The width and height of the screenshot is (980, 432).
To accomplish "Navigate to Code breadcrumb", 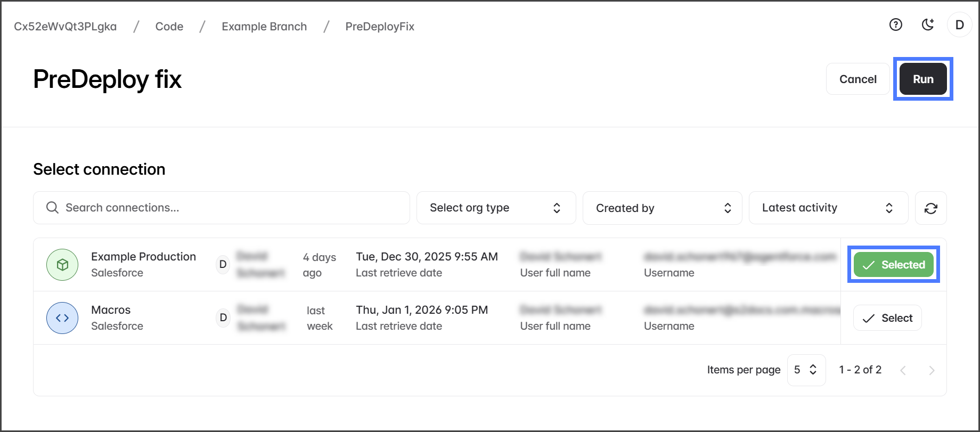I will point(169,27).
